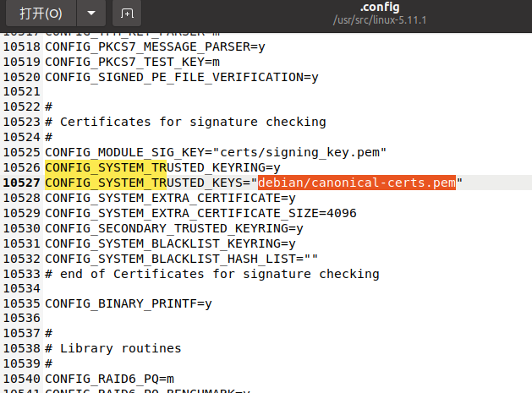Click CONFIG_SIGNED_PE_FILE_VERIFICATION=y line
The width and height of the screenshot is (532, 393).
click(x=182, y=77)
